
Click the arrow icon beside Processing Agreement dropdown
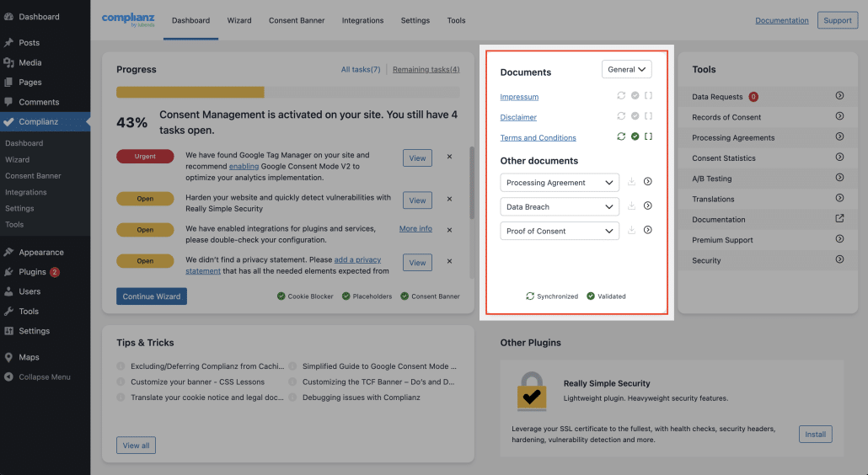pos(647,182)
